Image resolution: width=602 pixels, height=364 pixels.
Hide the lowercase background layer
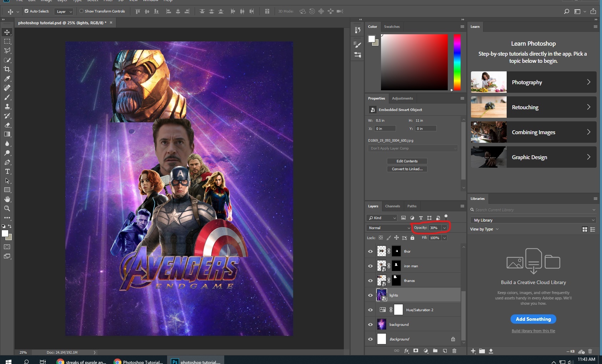pos(370,324)
